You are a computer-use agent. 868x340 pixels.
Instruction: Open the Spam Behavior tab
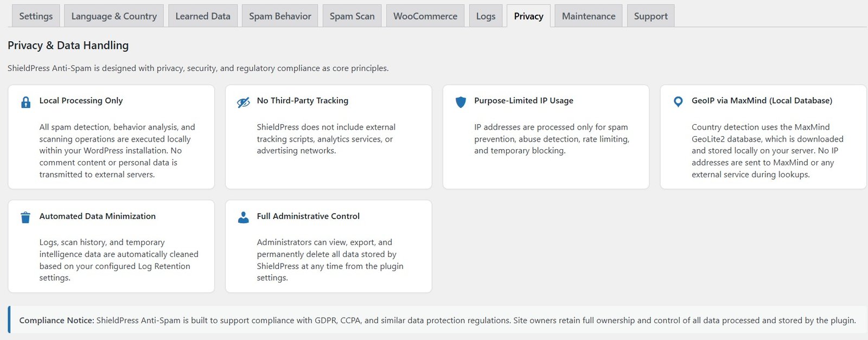pos(280,16)
